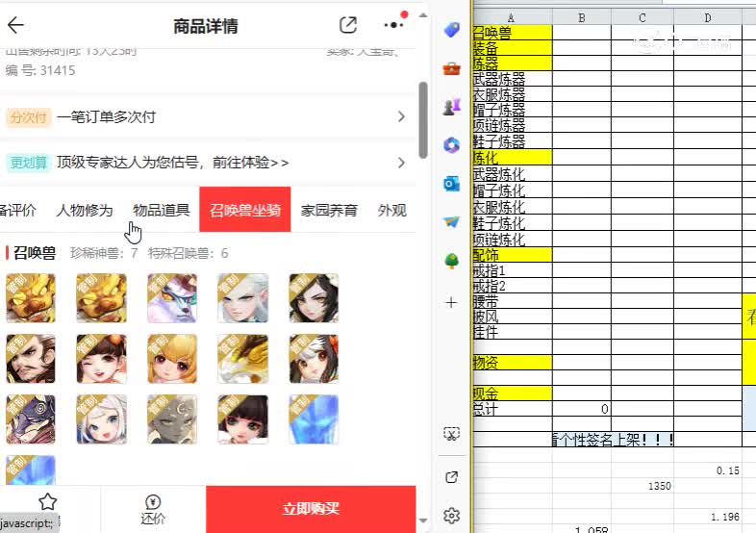Open the winking girl pet thumbnail
Screen dimensions: 756x533
101,359
